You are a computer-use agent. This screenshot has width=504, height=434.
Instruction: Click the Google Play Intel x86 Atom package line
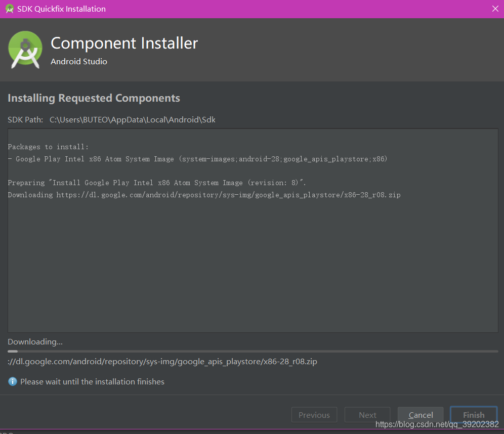(x=197, y=159)
